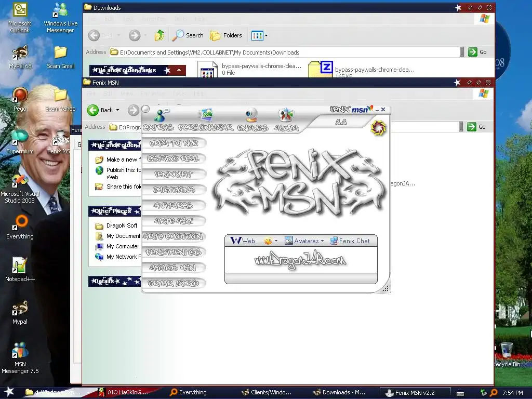Expand the Details panel header

point(115,281)
